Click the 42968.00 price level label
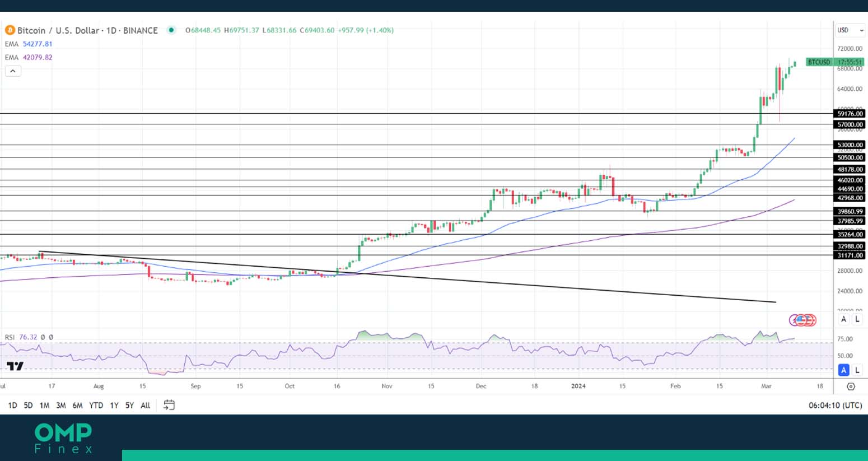This screenshot has width=868, height=461. [850, 198]
